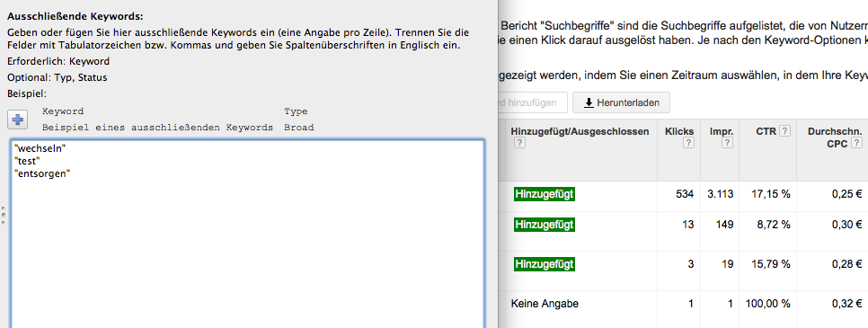Click the 'Broad' example type value
The width and height of the screenshot is (868, 328).
[x=299, y=128]
